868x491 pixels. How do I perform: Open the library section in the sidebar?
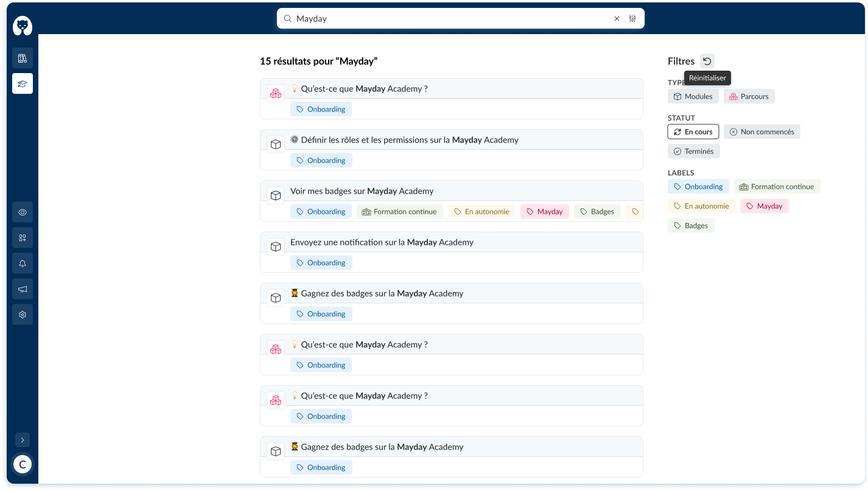23,57
